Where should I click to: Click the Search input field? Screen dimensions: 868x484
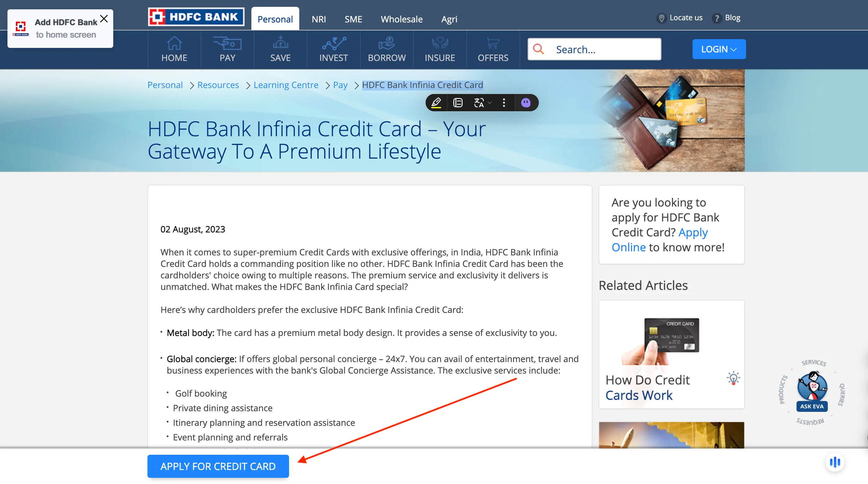(x=594, y=49)
